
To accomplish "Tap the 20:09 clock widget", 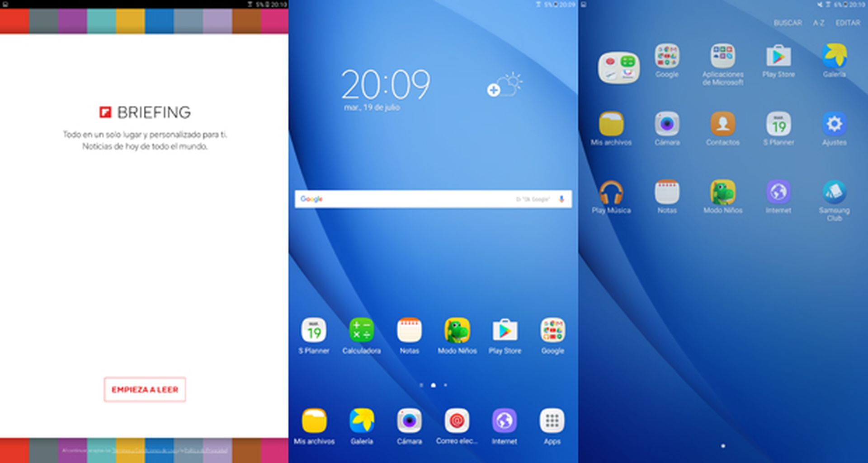I will (385, 85).
